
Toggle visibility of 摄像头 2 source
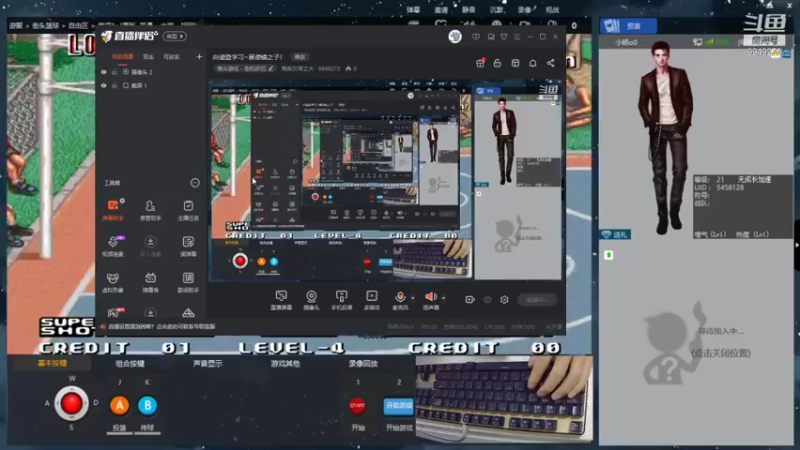(x=104, y=72)
